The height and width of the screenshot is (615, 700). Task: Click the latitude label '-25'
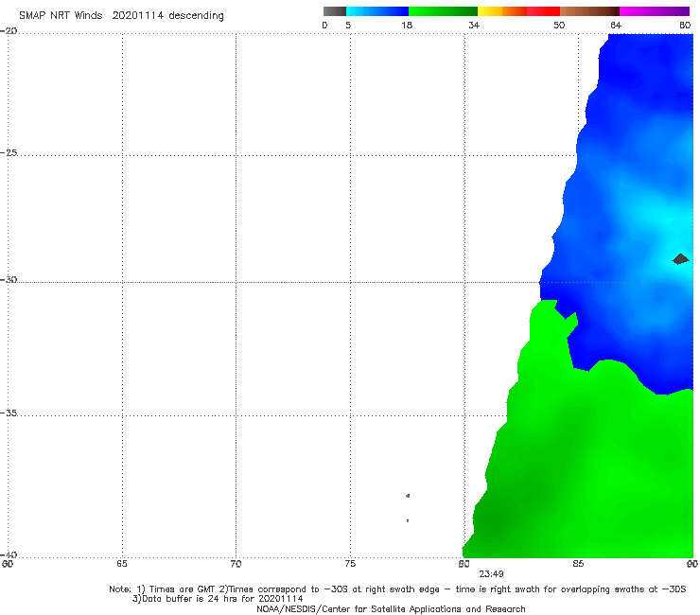click(x=9, y=152)
